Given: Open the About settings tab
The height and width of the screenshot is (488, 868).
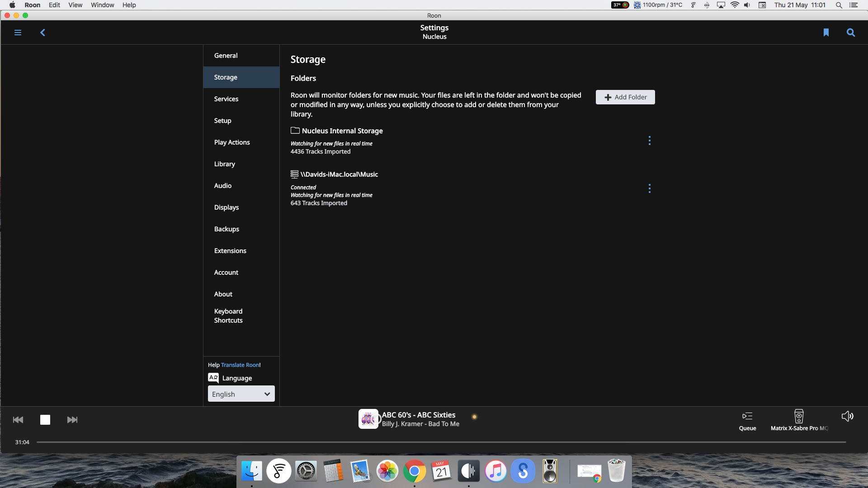Looking at the screenshot, I should click(x=241, y=294).
